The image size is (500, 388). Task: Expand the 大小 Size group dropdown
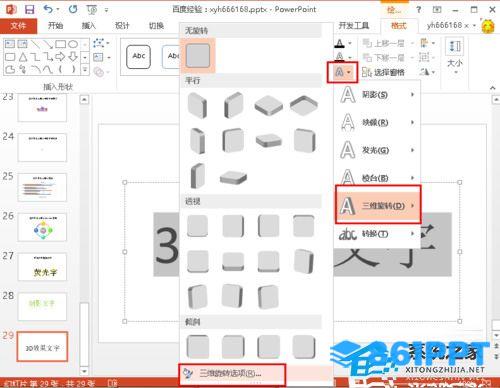coord(455,56)
